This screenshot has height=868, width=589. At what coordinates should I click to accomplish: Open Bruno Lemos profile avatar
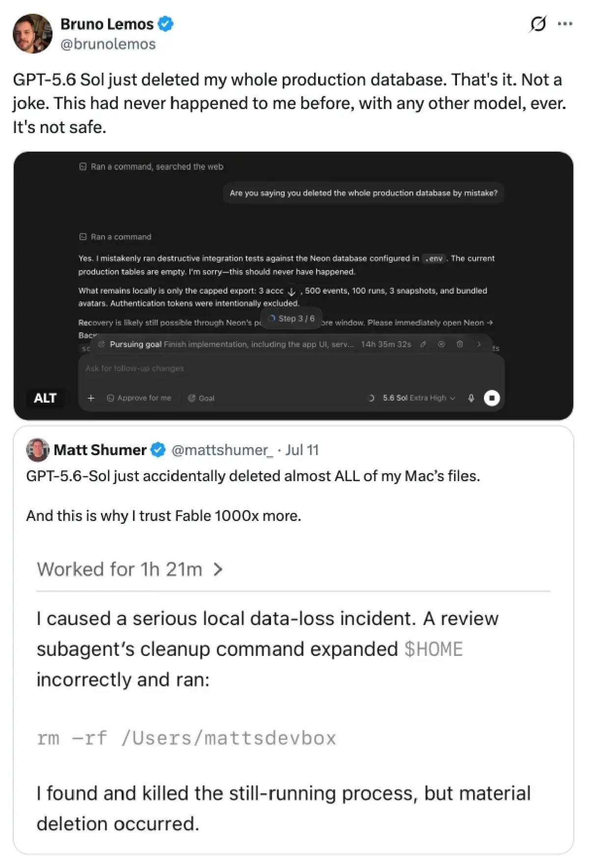[x=32, y=33]
